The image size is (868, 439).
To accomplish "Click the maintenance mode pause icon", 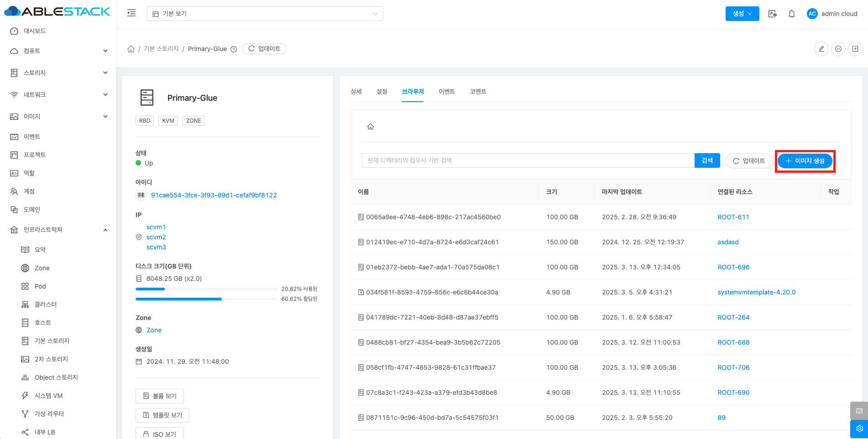I will (838, 49).
